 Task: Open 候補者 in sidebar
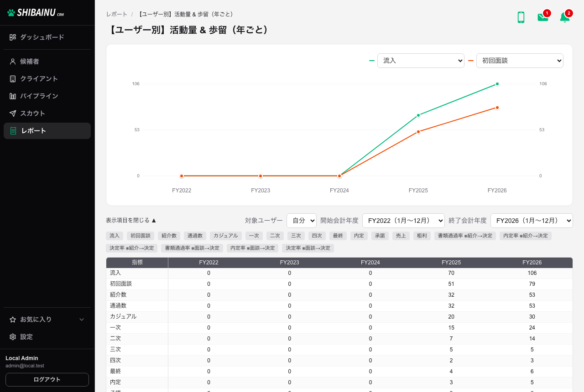(x=47, y=62)
